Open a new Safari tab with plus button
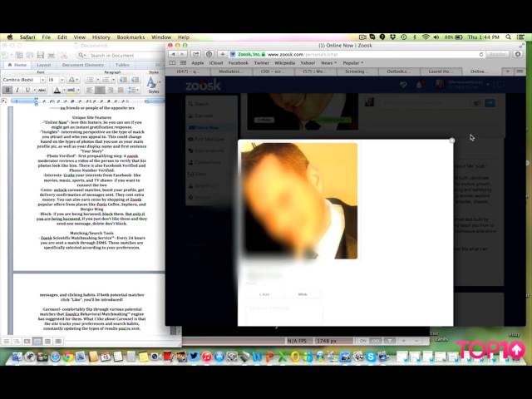 (x=508, y=71)
